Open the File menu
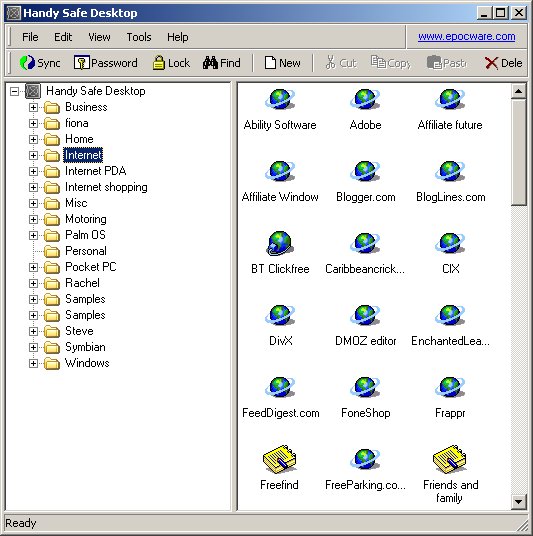Viewport: 533px width, 536px height. (30, 37)
